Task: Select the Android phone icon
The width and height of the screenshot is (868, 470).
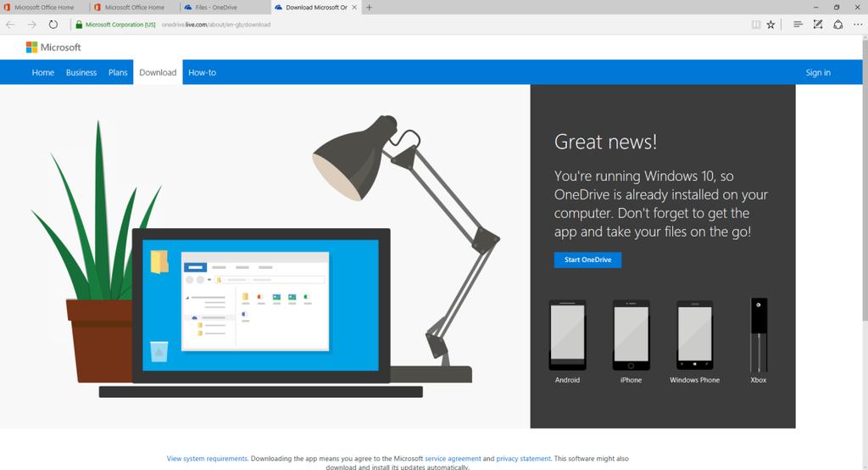Action: 567,335
